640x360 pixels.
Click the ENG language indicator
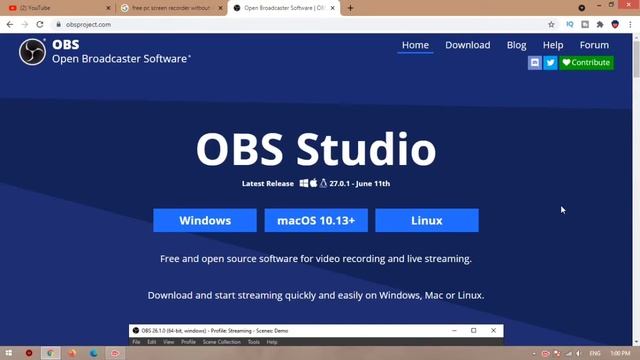pos(595,353)
